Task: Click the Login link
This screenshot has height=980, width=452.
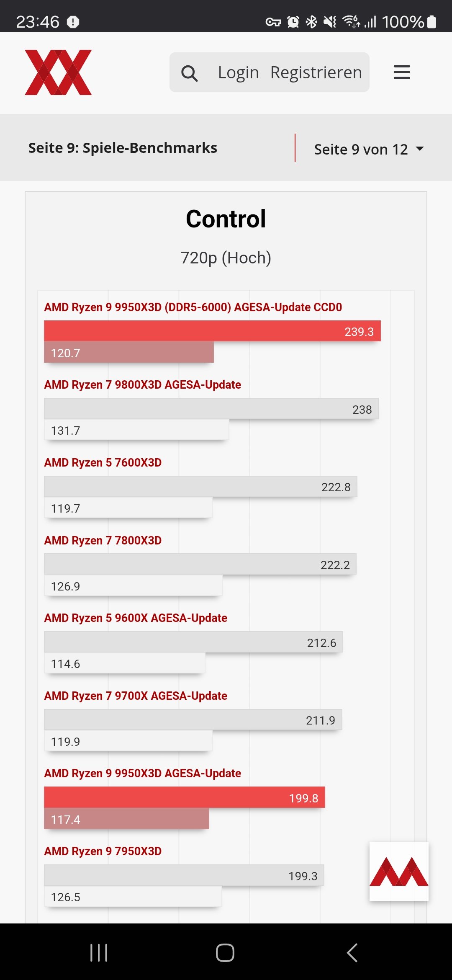Action: 238,72
